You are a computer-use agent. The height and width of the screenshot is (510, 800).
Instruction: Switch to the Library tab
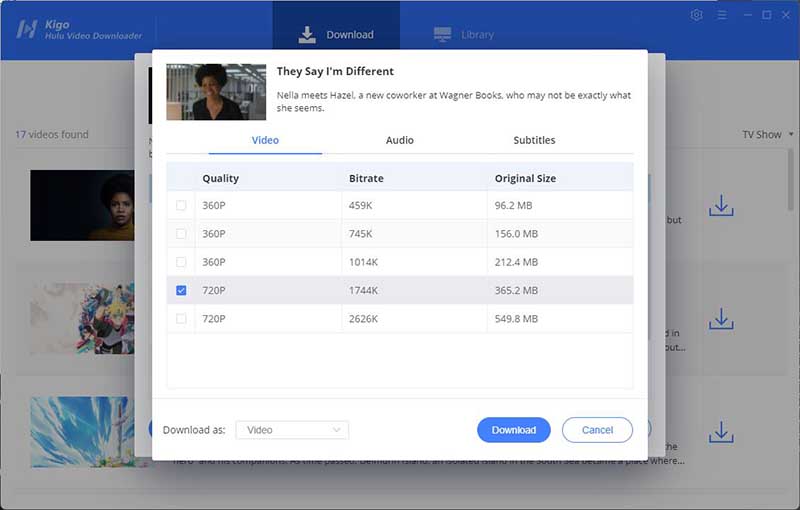[464, 34]
